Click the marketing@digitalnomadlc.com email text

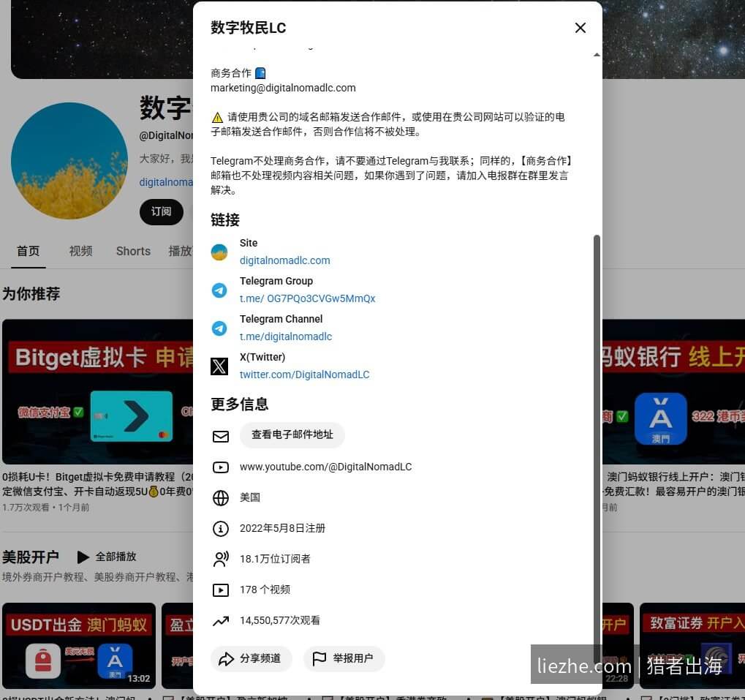tap(283, 88)
